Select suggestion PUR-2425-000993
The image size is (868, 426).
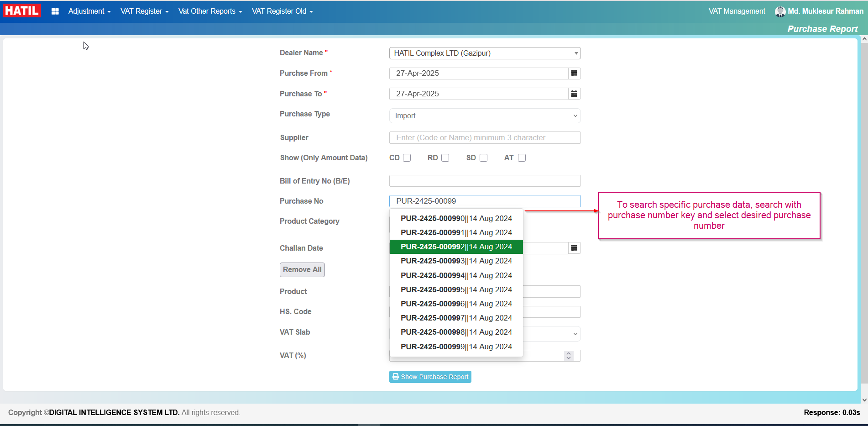456,261
